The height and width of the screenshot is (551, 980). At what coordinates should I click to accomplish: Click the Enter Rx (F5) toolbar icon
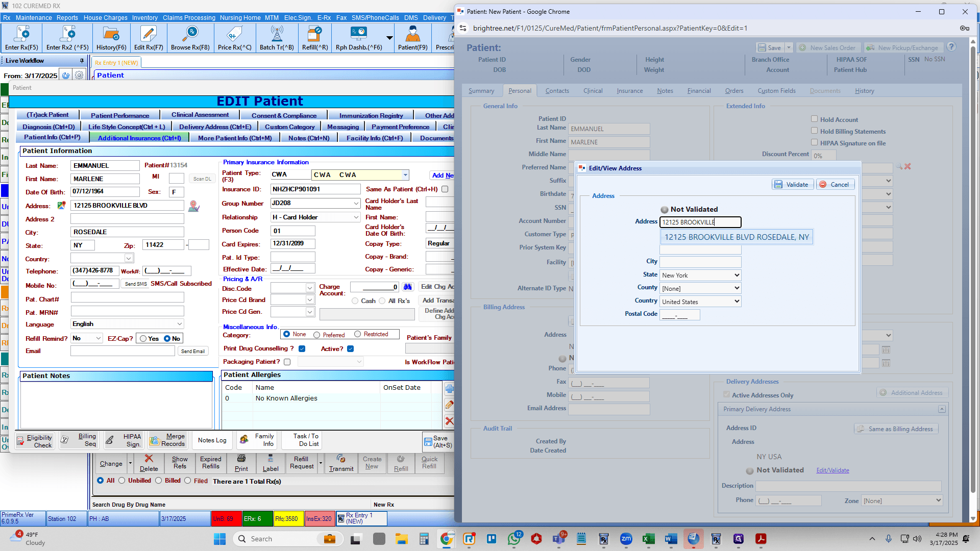21,38
